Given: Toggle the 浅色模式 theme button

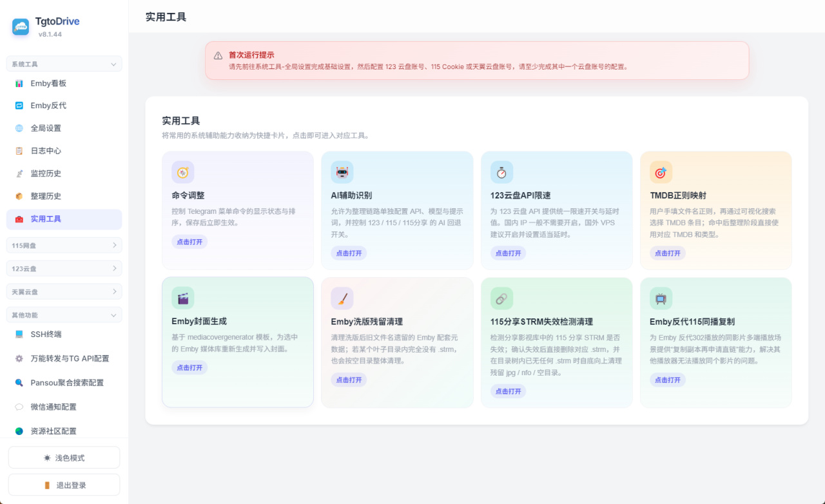Looking at the screenshot, I should [64, 458].
